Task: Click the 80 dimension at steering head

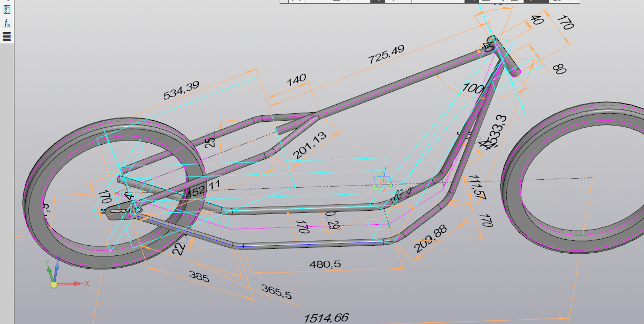Action: coord(559,69)
